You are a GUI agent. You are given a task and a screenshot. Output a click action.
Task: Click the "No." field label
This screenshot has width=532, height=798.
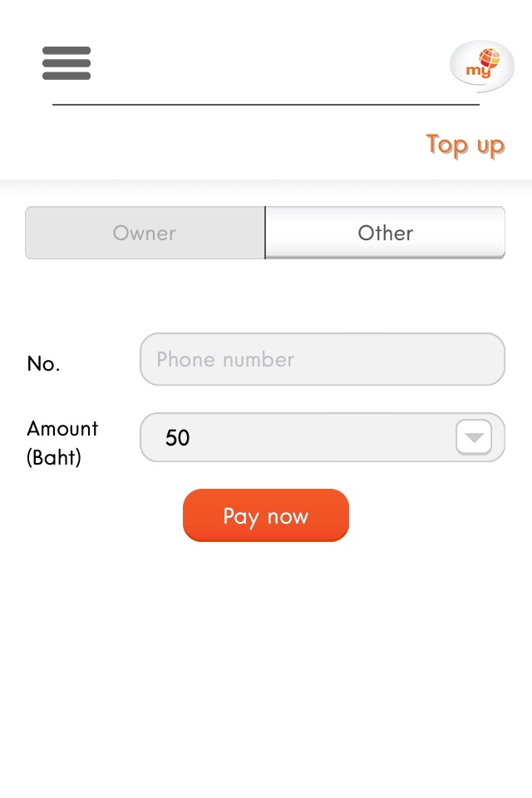pyautogui.click(x=43, y=363)
